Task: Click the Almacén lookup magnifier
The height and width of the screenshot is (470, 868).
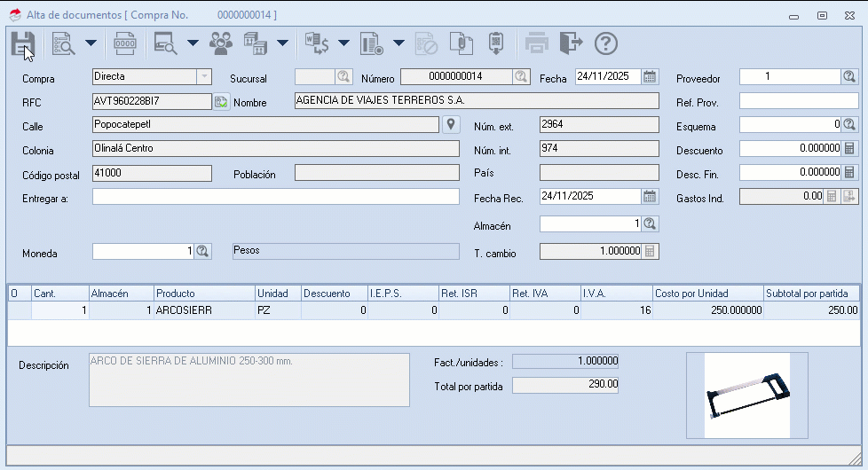Action: point(650,223)
